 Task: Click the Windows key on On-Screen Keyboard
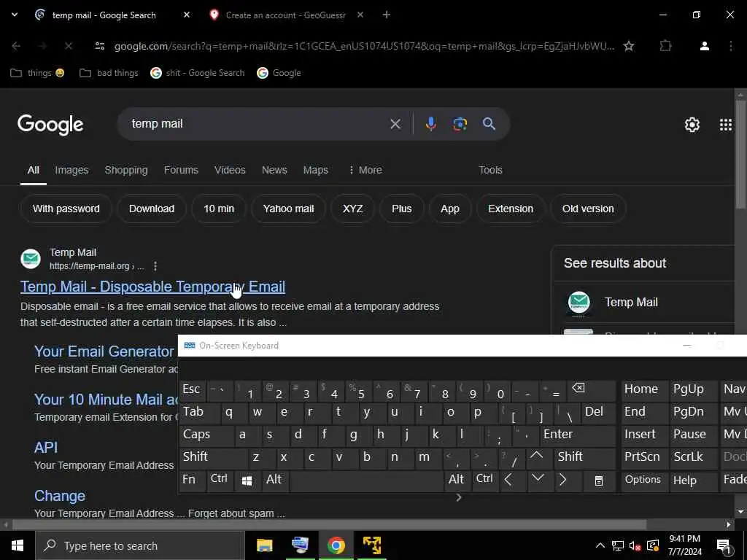coord(247,481)
